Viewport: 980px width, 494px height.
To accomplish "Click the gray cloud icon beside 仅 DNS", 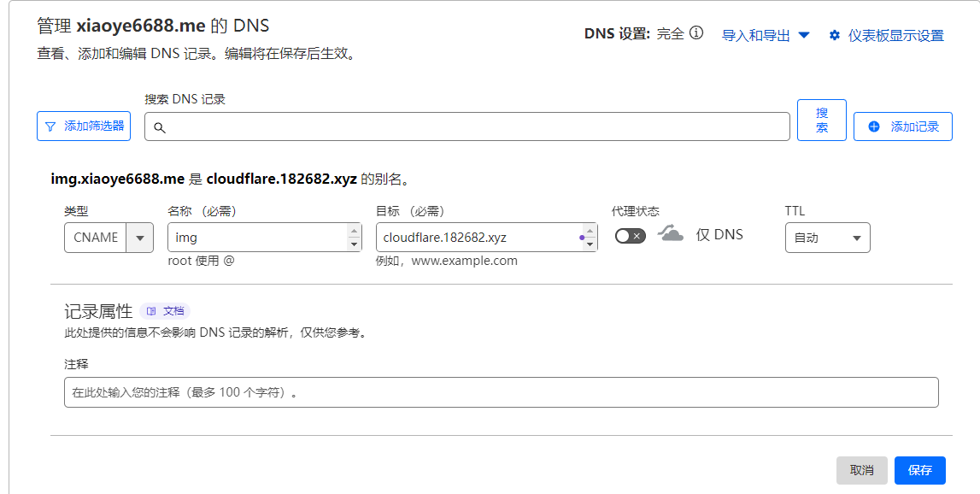I will point(671,235).
